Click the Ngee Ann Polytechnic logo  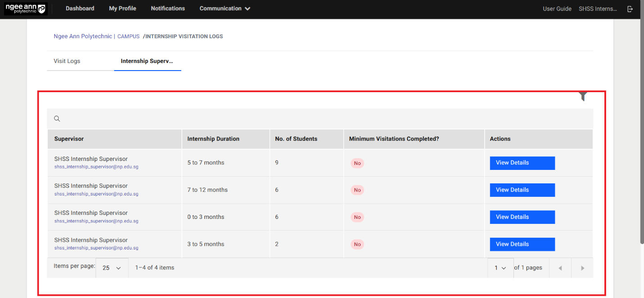click(25, 9)
